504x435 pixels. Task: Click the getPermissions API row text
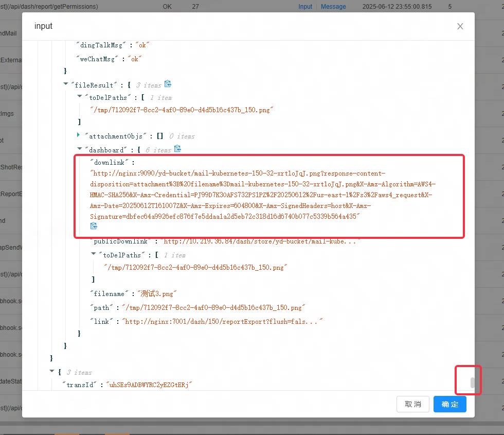(49, 6)
